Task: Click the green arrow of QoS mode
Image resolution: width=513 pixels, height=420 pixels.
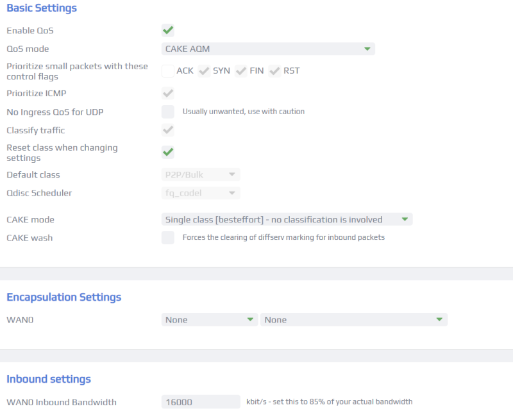Action: click(367, 49)
